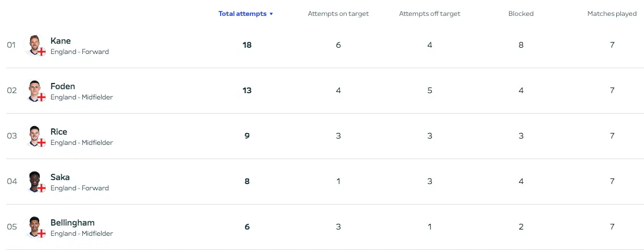Open Saka's player name link
644x250 pixels.
[x=60, y=177]
